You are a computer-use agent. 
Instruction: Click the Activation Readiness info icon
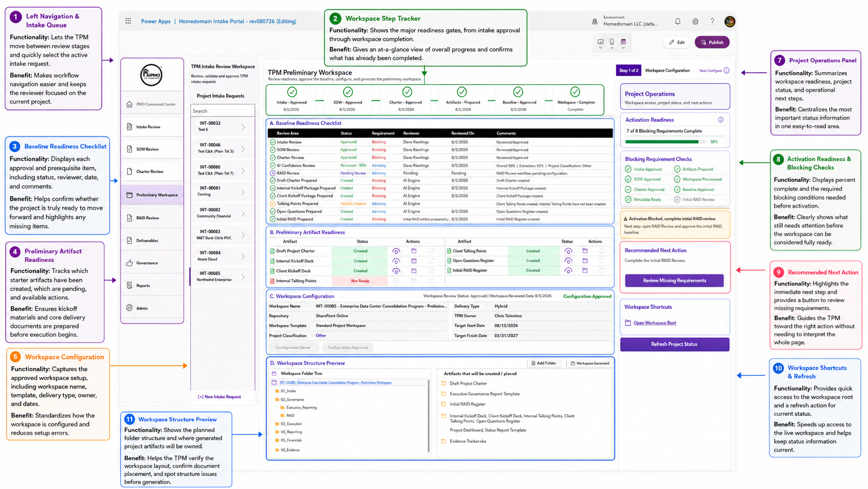(721, 120)
